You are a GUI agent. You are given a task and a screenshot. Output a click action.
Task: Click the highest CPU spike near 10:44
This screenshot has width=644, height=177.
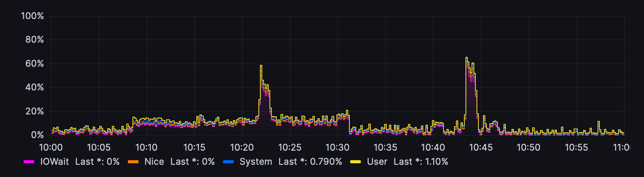pyautogui.click(x=467, y=58)
